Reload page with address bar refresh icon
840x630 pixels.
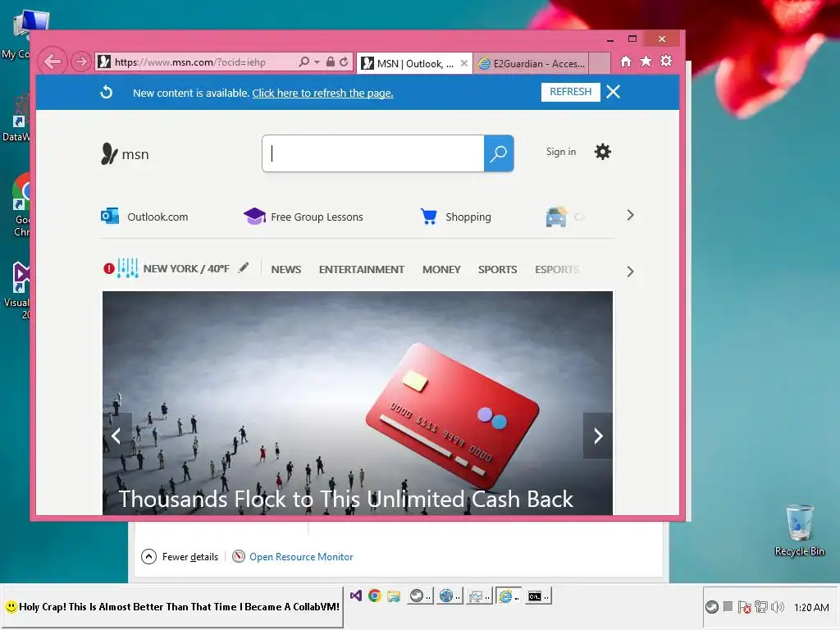pyautogui.click(x=344, y=62)
